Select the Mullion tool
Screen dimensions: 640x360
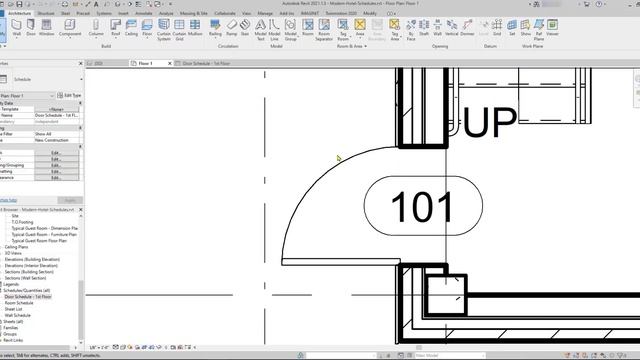(x=195, y=27)
